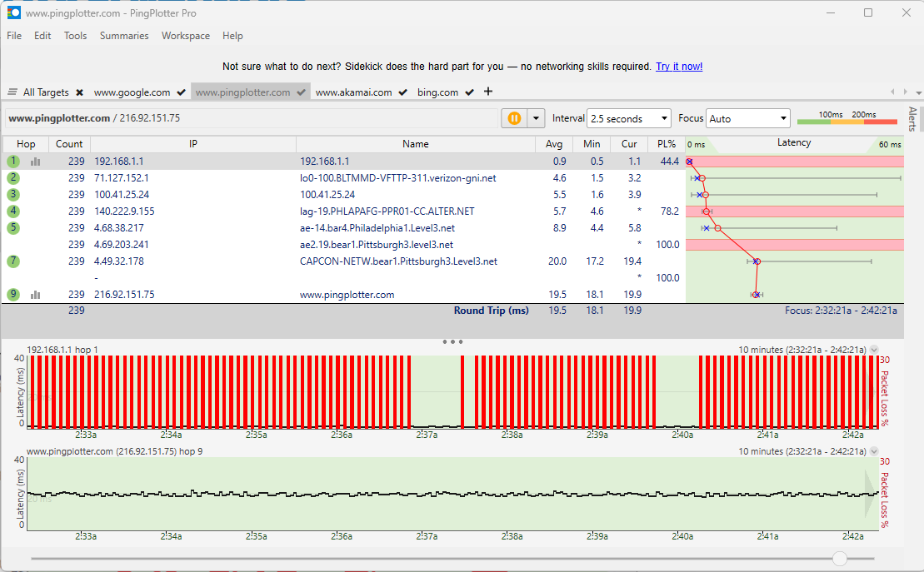Viewport: 924px width, 572px height.
Task: Click the Try it now! link
Action: click(678, 67)
